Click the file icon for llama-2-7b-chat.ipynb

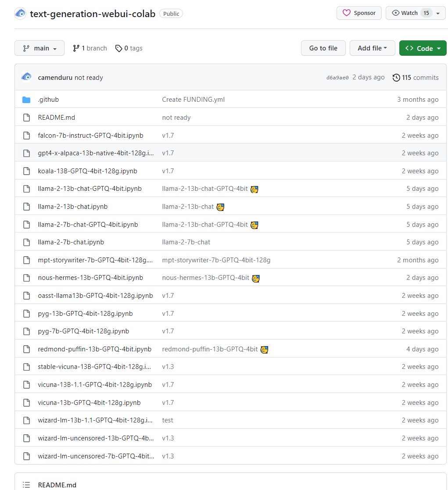[x=27, y=242]
